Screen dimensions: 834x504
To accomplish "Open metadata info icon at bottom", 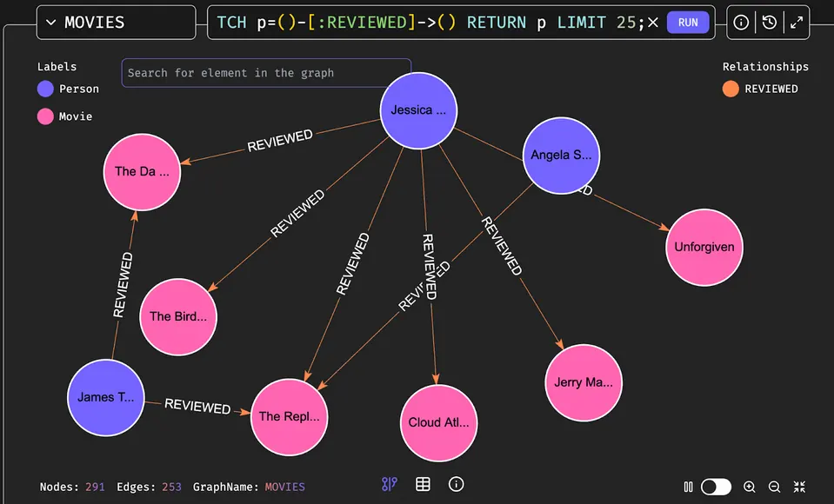I will click(456, 484).
